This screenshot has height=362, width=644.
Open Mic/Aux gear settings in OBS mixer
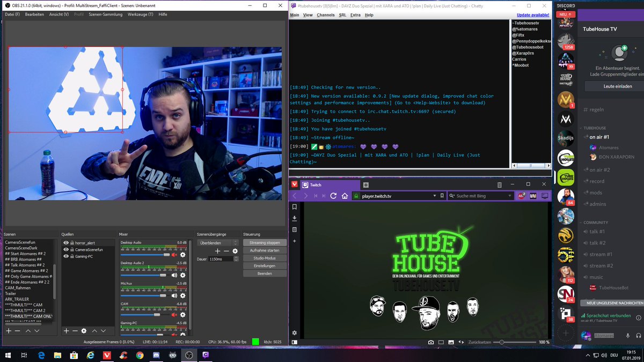point(182,295)
